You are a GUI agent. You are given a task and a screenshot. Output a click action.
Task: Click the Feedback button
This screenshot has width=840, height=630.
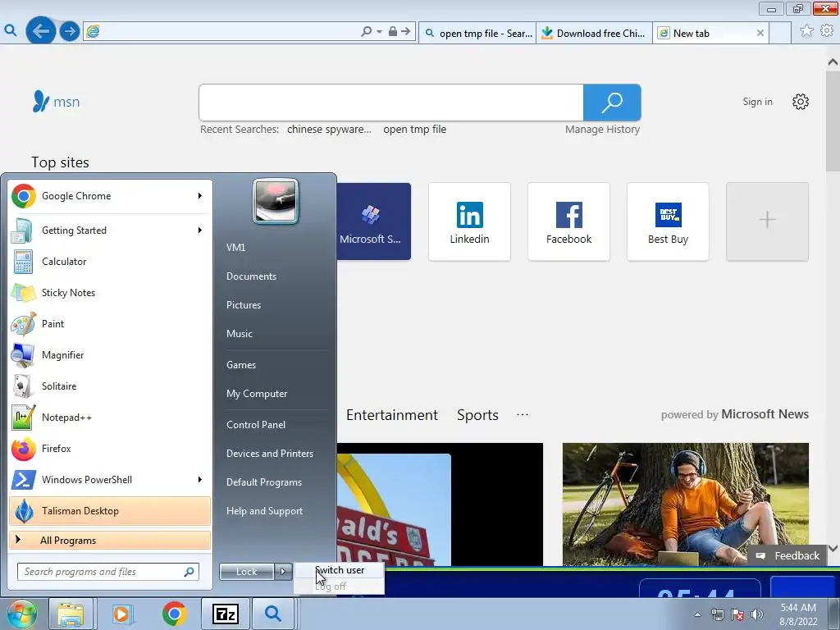[787, 555]
